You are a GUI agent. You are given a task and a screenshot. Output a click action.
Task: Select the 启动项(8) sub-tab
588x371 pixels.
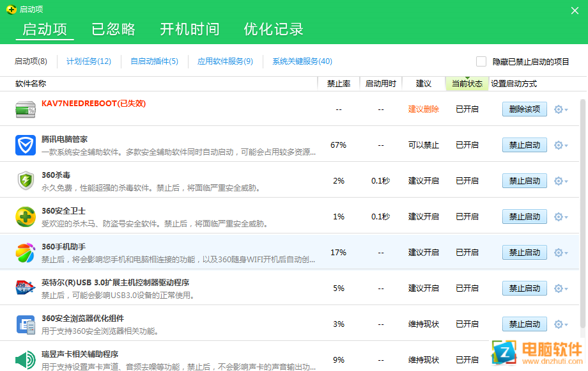point(31,61)
